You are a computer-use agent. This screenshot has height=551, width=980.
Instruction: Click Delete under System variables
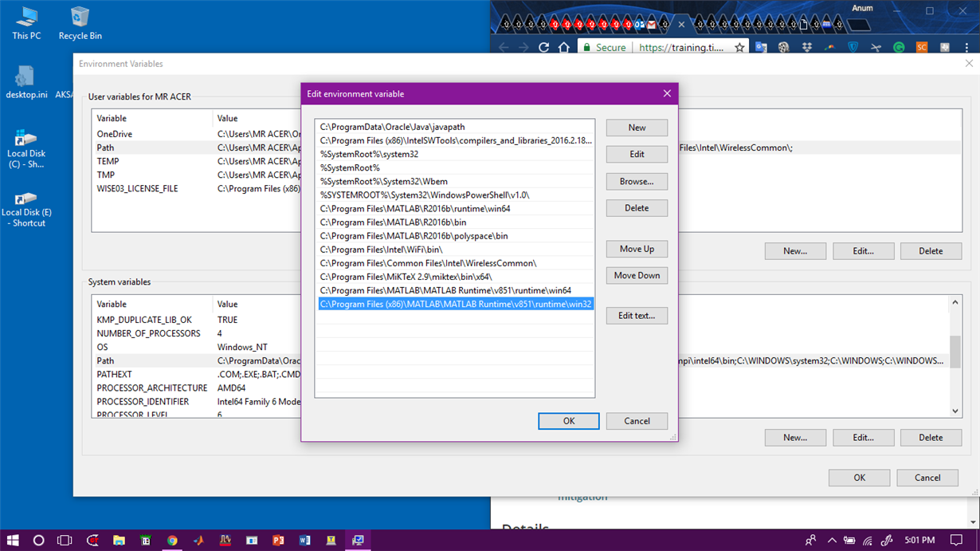click(931, 437)
